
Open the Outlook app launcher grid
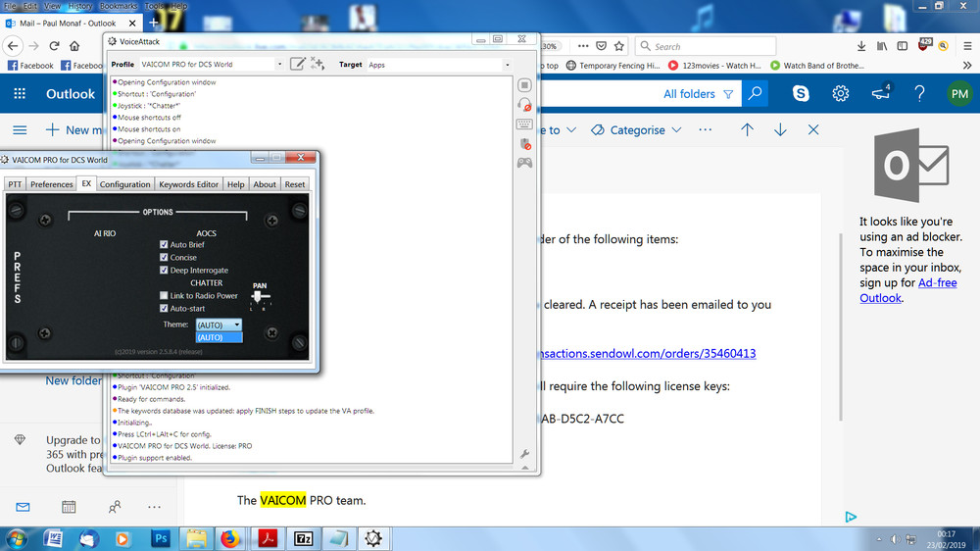pyautogui.click(x=20, y=94)
